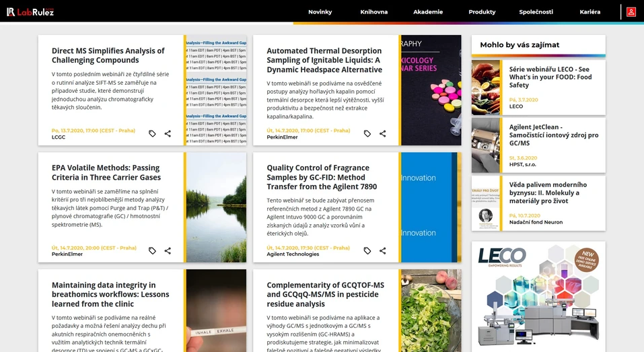Image resolution: width=644 pixels, height=352 pixels.
Task: Share the Automated Thermal Desorption webinar
Action: (382, 133)
